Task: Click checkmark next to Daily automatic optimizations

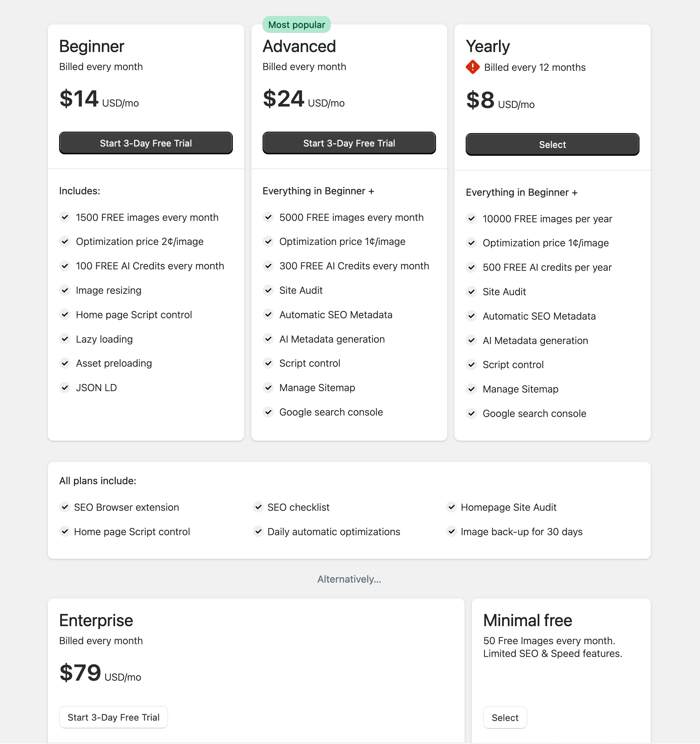Action: (258, 532)
